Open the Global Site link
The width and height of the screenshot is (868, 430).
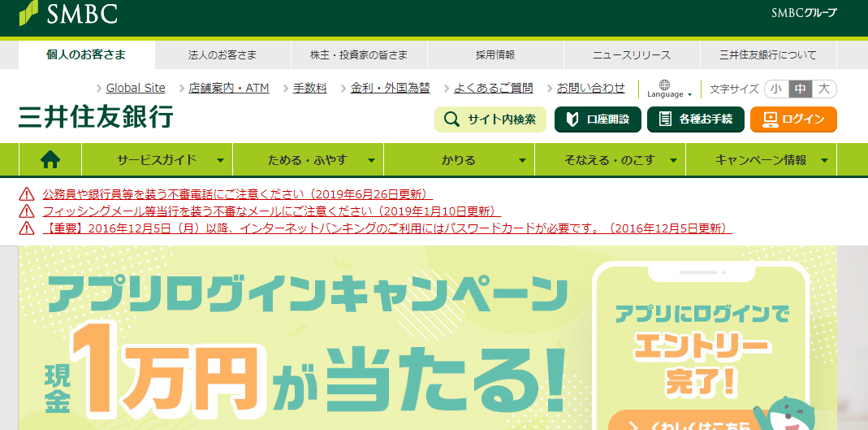tap(136, 88)
